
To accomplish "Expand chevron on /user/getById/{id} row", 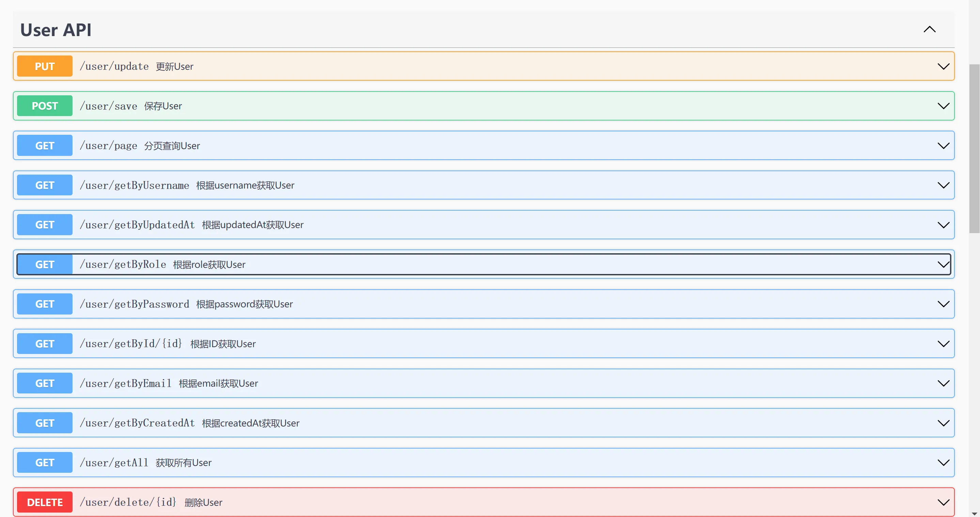I will [x=943, y=344].
